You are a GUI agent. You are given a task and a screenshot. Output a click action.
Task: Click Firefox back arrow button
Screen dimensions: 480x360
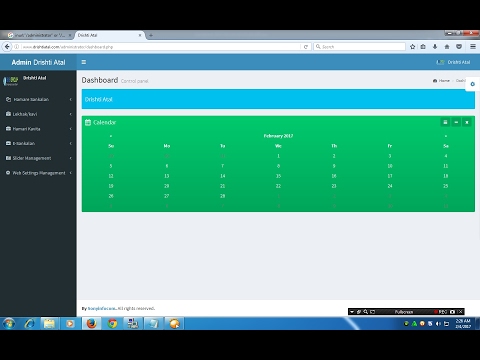tap(7, 47)
